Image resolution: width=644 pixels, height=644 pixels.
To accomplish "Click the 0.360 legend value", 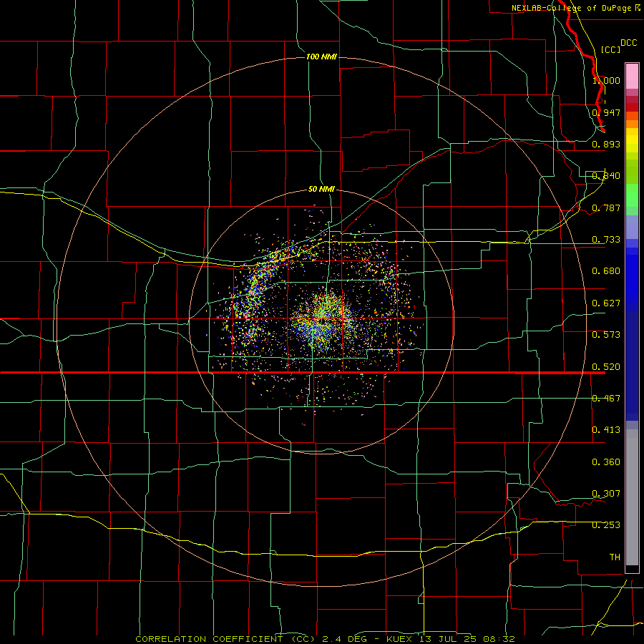I will pos(606,462).
